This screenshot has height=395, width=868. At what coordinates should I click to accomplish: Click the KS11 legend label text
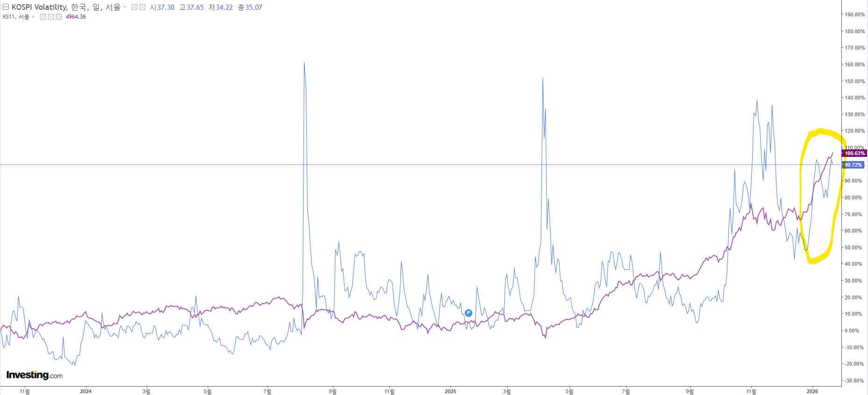tap(16, 17)
